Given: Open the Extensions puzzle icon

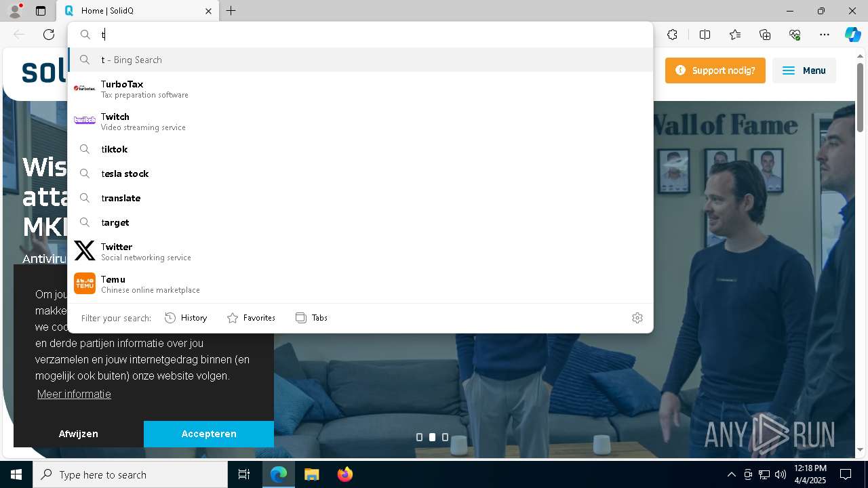Looking at the screenshot, I should click(672, 35).
